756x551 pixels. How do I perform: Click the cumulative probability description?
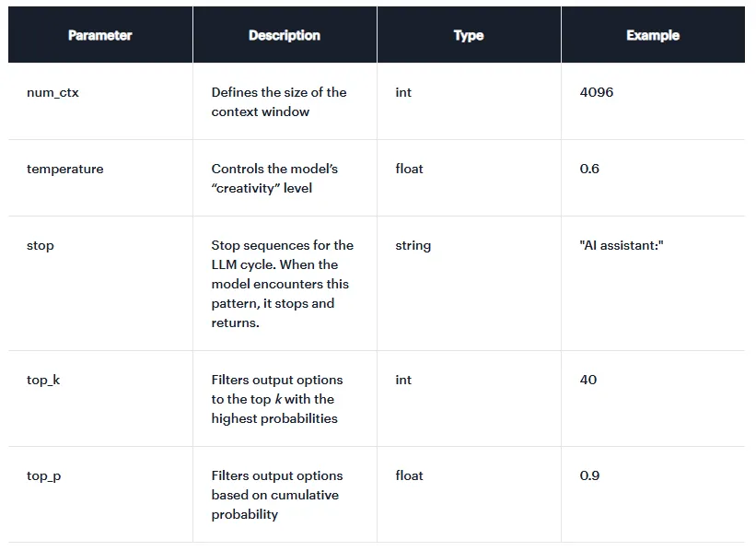274,495
